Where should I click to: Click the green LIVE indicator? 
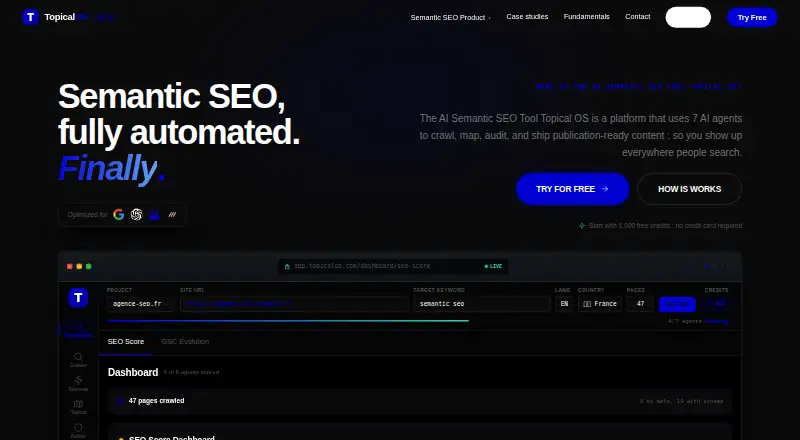point(493,266)
